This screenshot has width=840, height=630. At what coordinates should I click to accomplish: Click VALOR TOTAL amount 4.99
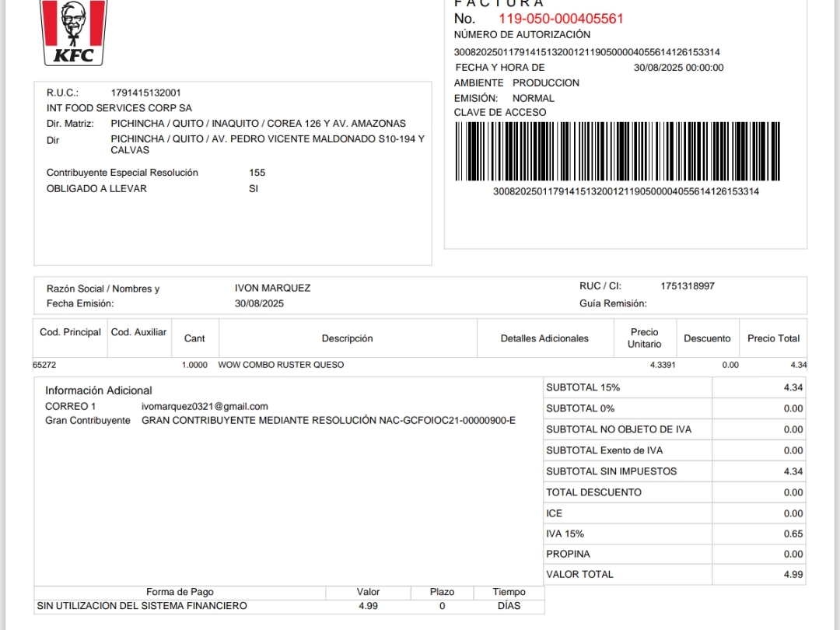coord(793,574)
